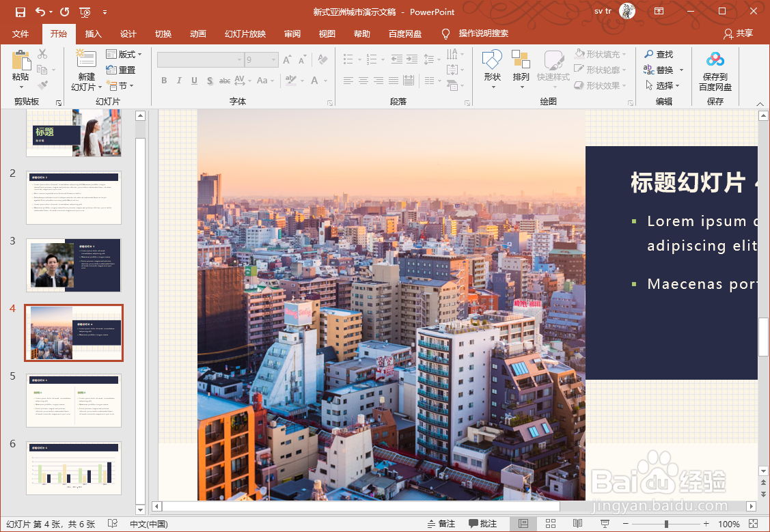Toggle bullet list formatting
The image size is (770, 532).
coord(348,59)
